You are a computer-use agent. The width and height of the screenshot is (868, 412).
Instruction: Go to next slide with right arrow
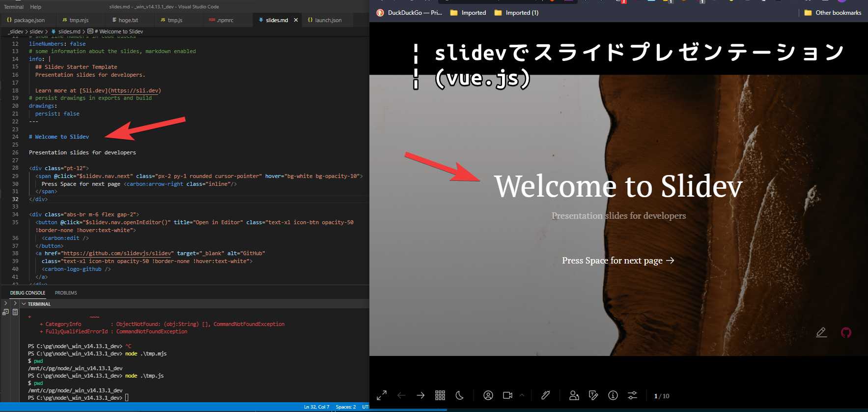tap(420, 395)
